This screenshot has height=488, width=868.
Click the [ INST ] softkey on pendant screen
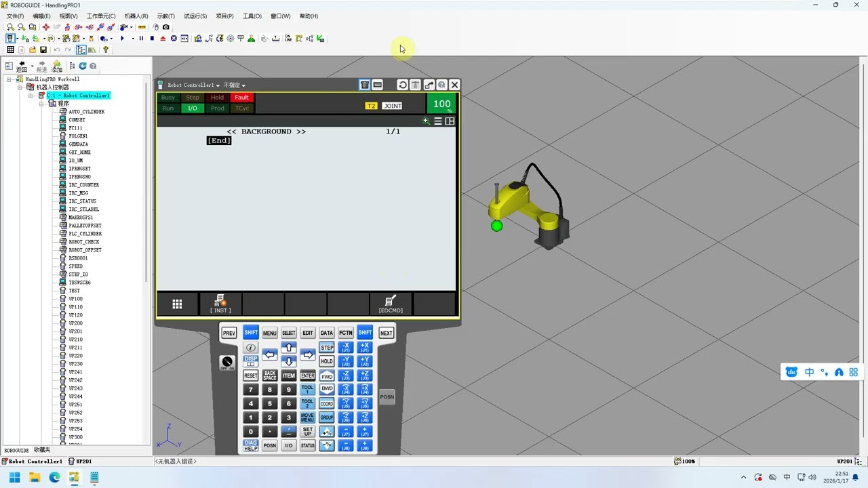pyautogui.click(x=220, y=304)
